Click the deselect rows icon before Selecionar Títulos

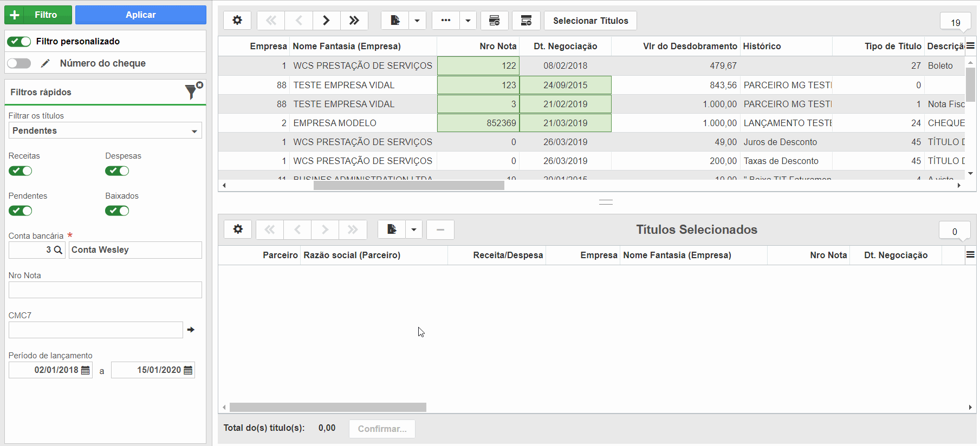(526, 21)
